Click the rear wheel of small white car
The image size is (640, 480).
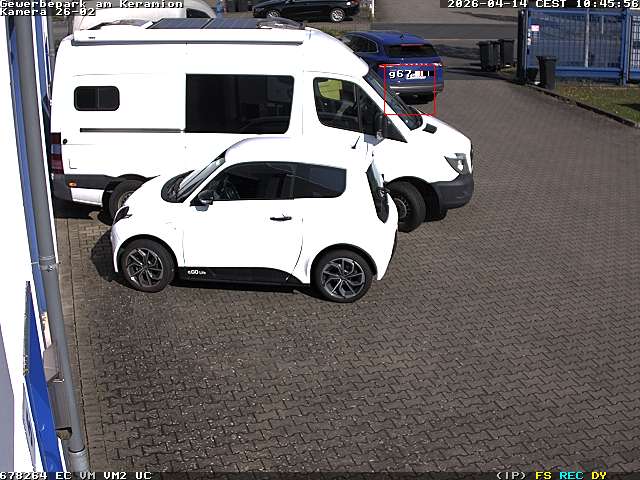(146, 266)
